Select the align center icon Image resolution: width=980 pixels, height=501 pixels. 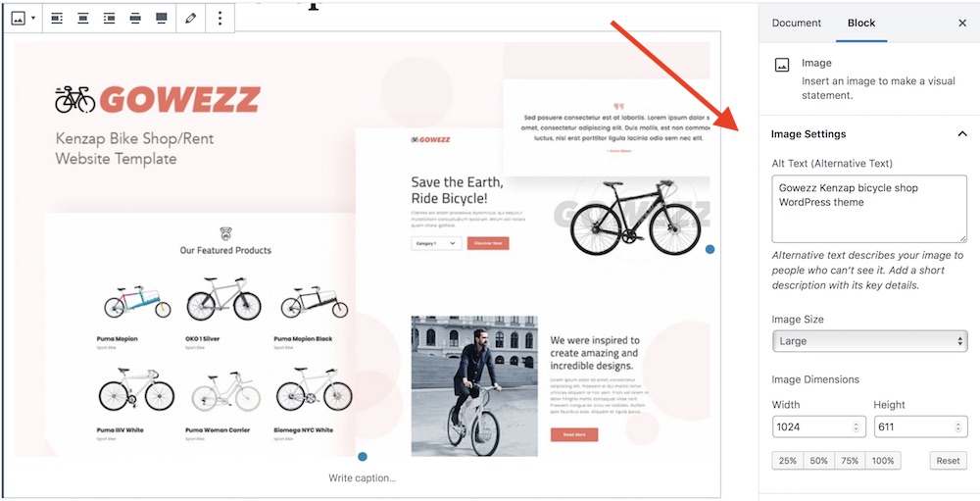[83, 19]
